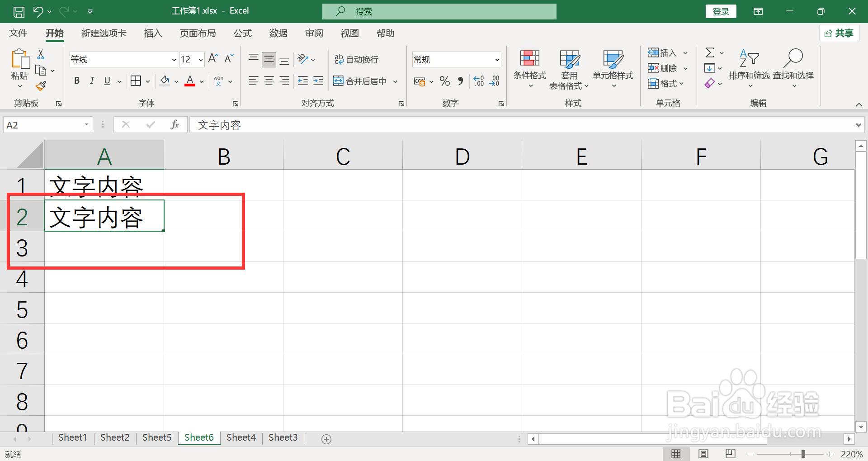The height and width of the screenshot is (461, 868).
Task: Expand the Name Box dropdown arrow
Action: tap(86, 125)
